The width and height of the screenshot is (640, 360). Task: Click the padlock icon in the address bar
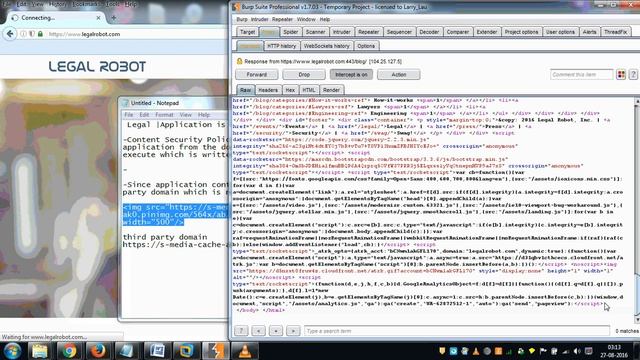pos(40,34)
